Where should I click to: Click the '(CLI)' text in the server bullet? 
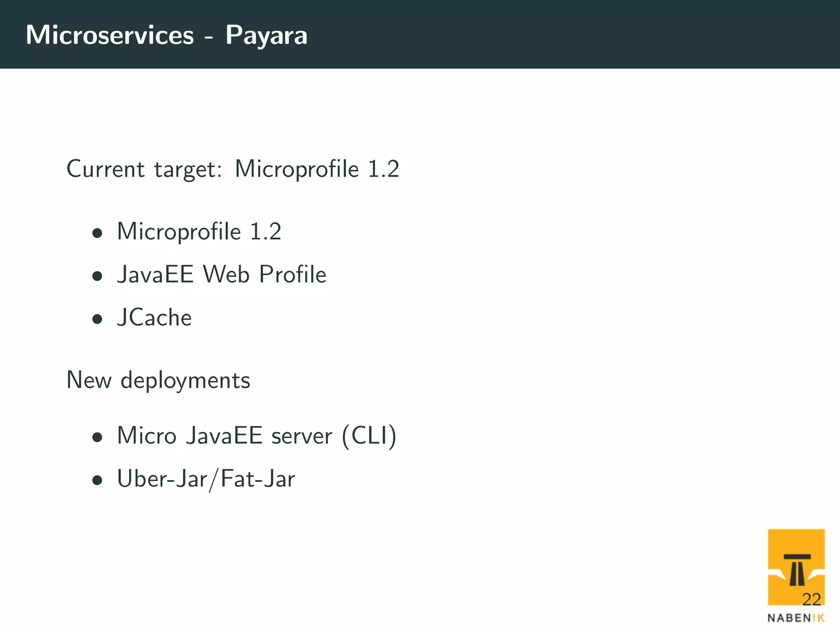coord(369,436)
